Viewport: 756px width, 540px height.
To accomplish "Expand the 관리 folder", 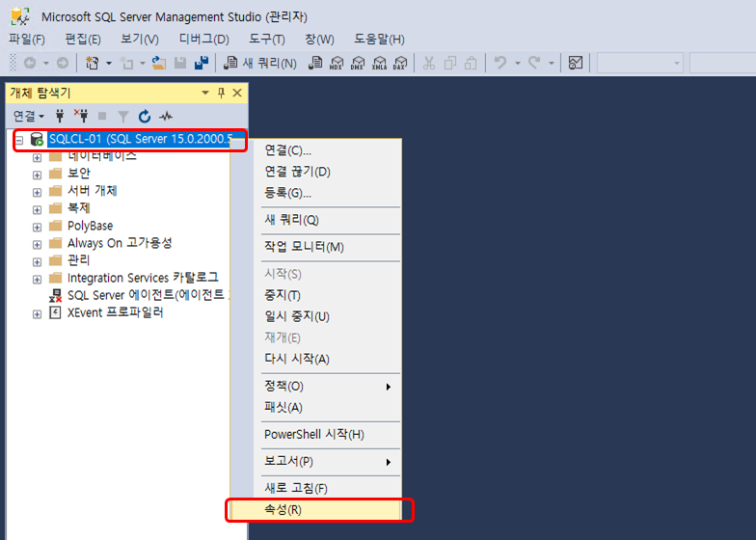I will pos(37,262).
